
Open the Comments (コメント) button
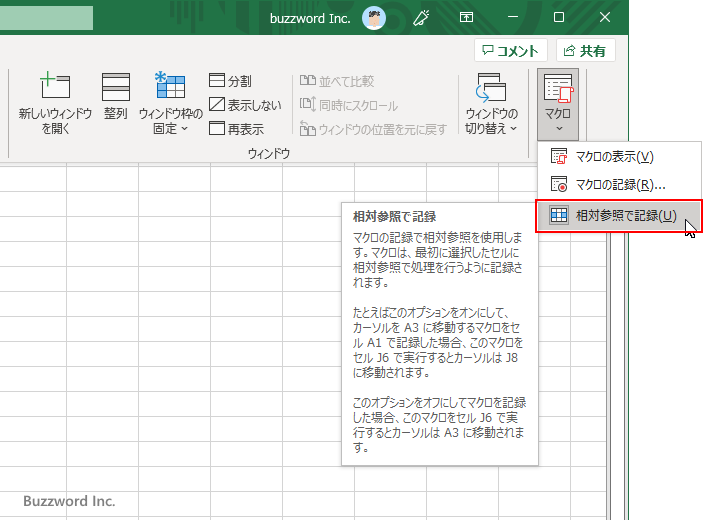[510, 50]
